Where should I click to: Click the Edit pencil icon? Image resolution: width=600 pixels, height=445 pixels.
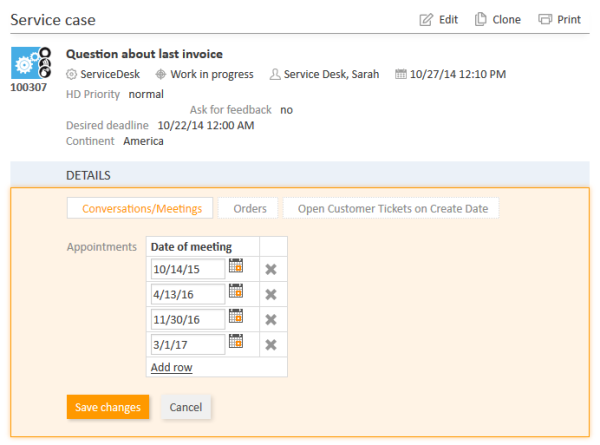[x=426, y=20]
